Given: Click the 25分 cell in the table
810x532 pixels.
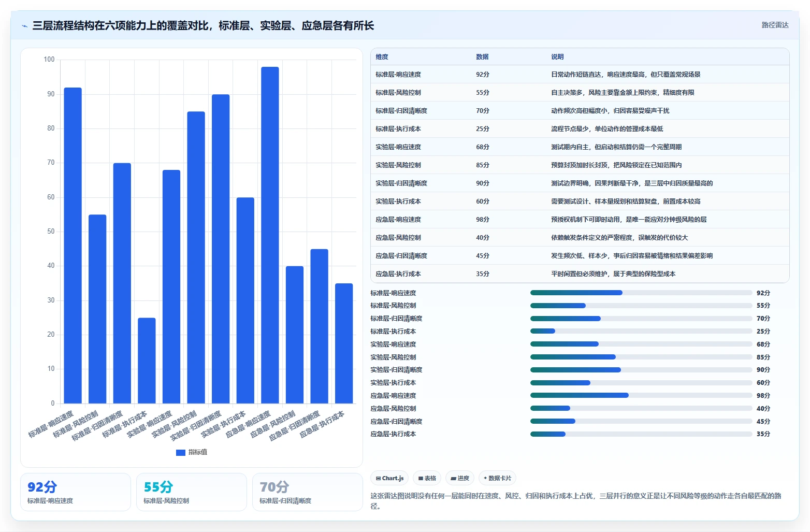Looking at the screenshot, I should [x=483, y=129].
